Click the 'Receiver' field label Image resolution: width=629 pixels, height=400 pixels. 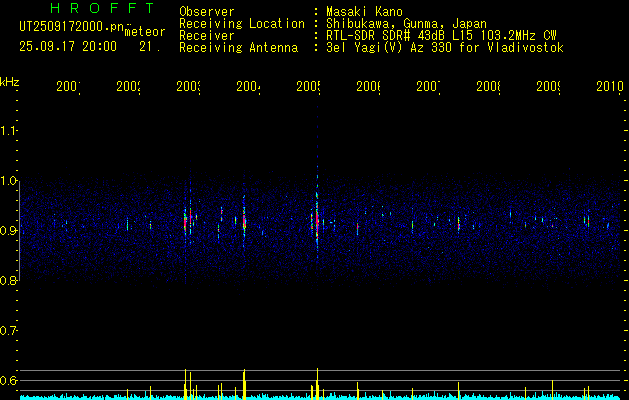click(x=207, y=36)
